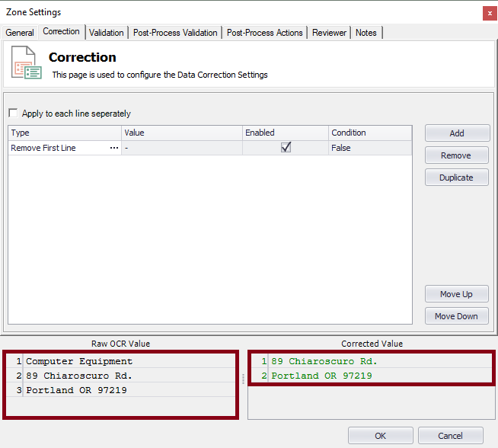This screenshot has width=498, height=448.
Task: Select 89 Chiaroscuro Rd. in Raw OCR Value
Action: [x=78, y=376]
